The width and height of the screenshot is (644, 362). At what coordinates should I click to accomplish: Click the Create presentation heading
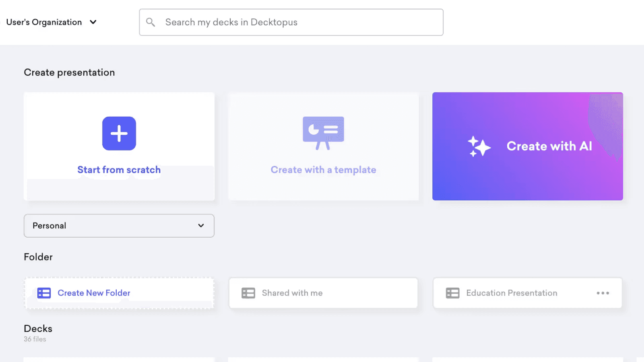[x=69, y=72]
